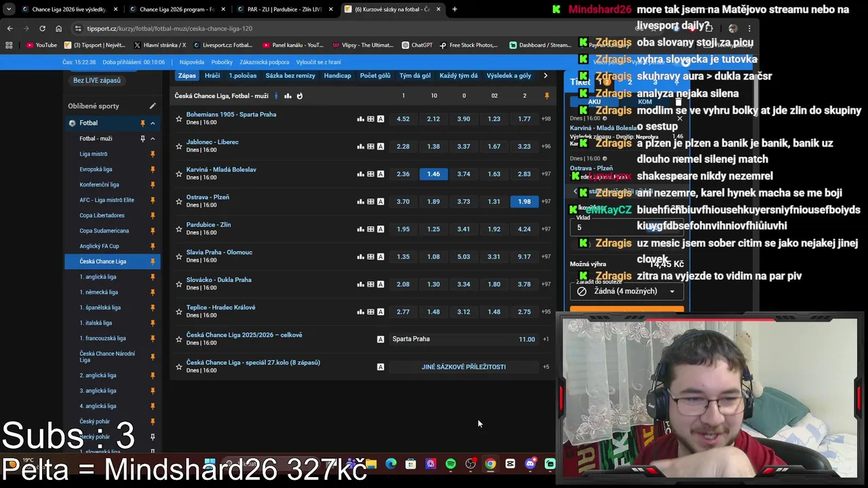
Task: Open the bar chart icon in the league header
Action: coord(288,96)
